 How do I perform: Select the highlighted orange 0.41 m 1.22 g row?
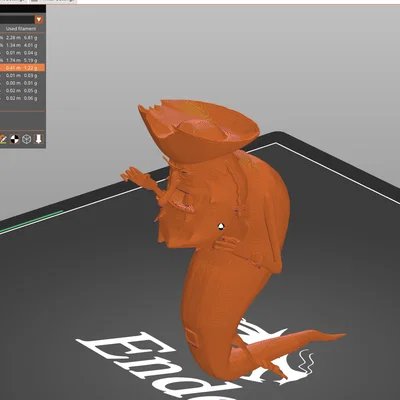pyautogui.click(x=22, y=68)
